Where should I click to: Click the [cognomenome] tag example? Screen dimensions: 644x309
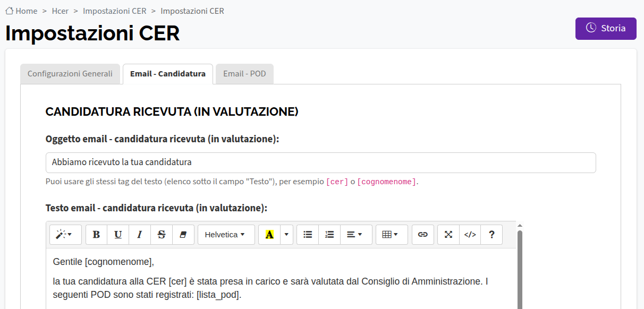(x=386, y=182)
